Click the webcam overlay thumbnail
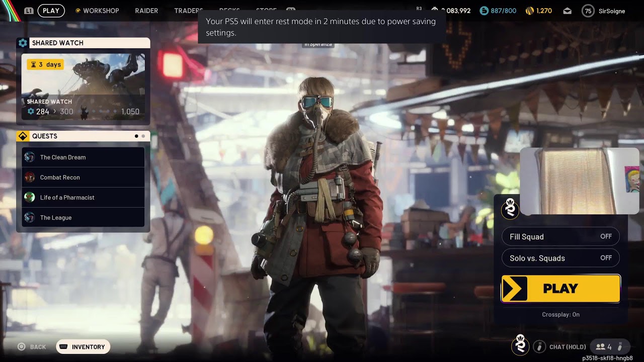This screenshot has height=362, width=644. (579, 181)
